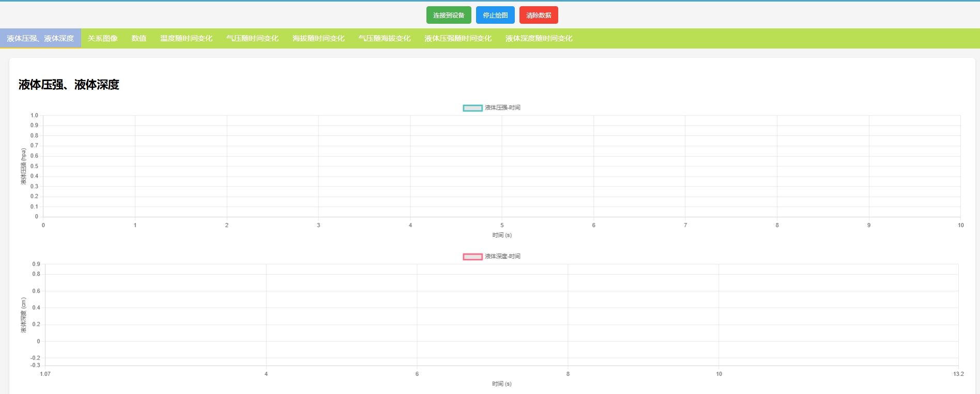Click the 时间 (s) label under the pressure chart
Image resolution: width=980 pixels, height=394 pixels.
501,235
